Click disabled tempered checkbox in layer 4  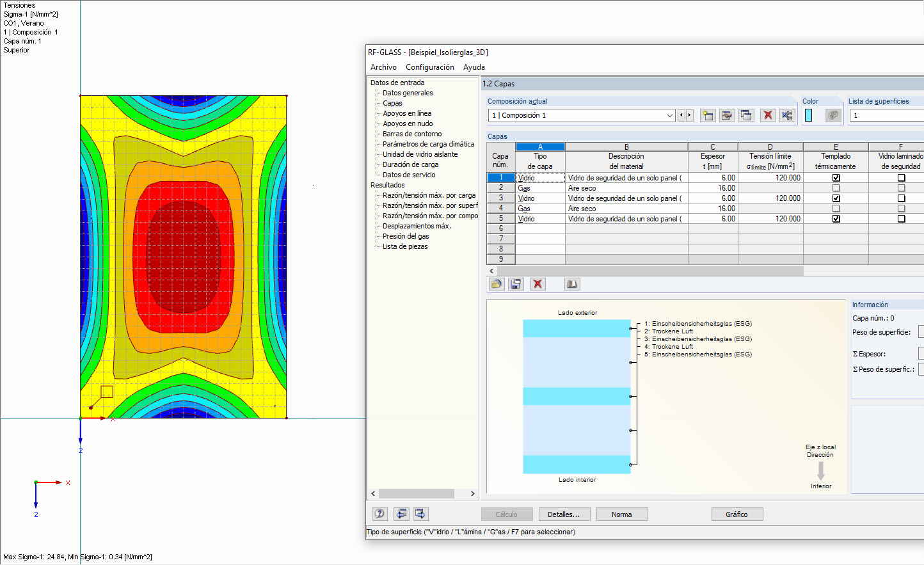coord(836,209)
